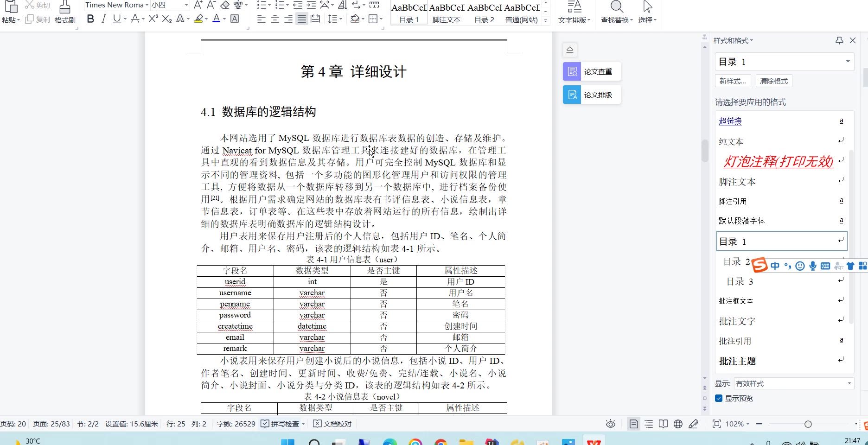Apply subscript X₂ formatting

click(x=167, y=19)
